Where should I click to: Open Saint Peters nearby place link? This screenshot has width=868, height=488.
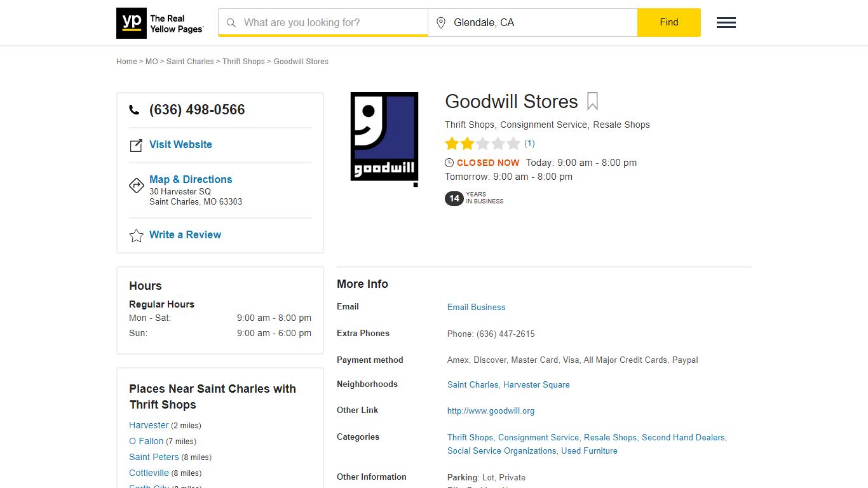(154, 457)
